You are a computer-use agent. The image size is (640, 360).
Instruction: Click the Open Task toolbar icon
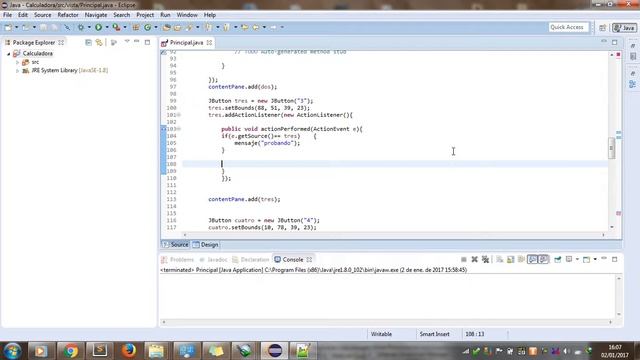coord(178,27)
